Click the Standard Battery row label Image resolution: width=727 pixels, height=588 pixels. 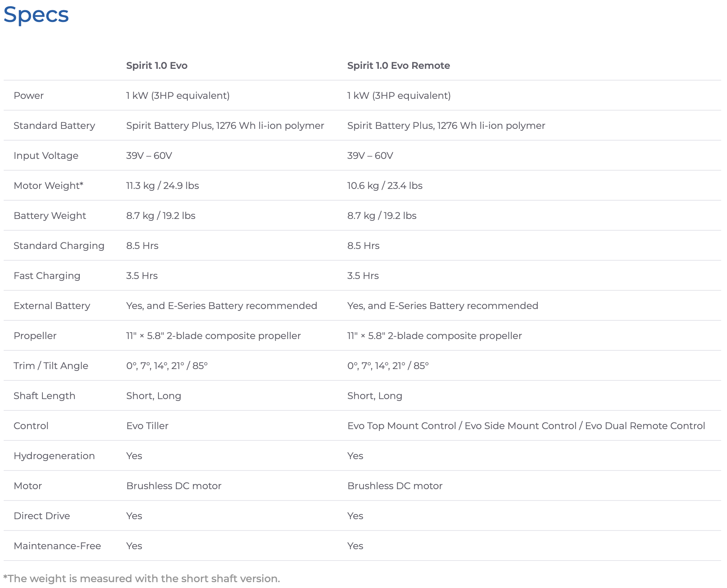(x=54, y=126)
